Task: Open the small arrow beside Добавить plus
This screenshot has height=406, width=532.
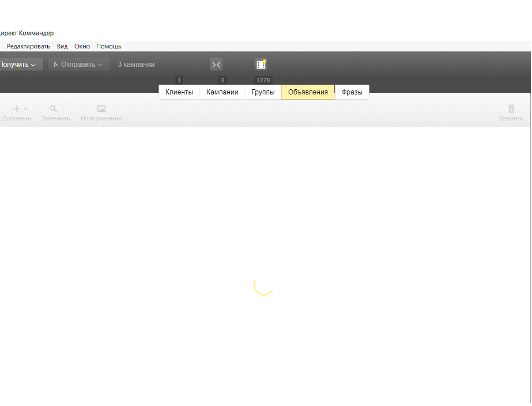Action: click(x=25, y=108)
